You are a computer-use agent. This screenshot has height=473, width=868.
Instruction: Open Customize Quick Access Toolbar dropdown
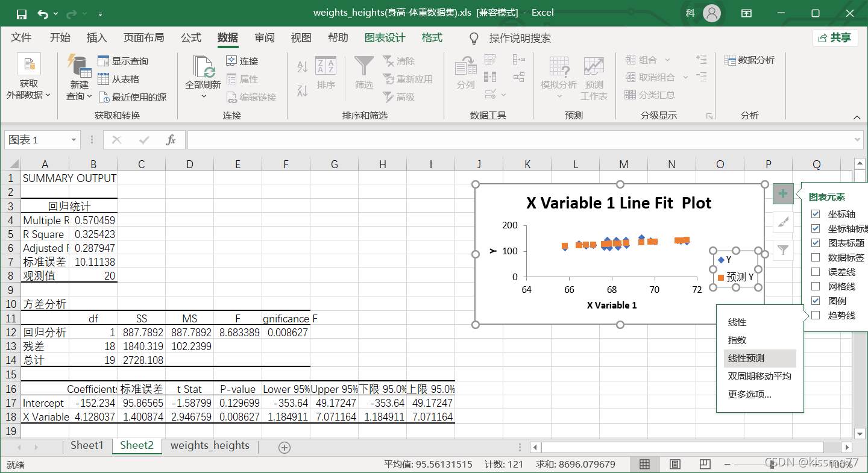tap(100, 13)
